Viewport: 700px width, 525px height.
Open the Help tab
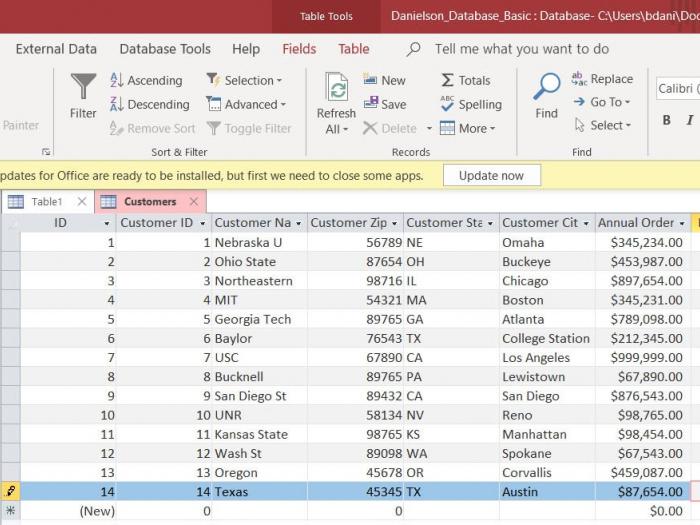coord(246,49)
